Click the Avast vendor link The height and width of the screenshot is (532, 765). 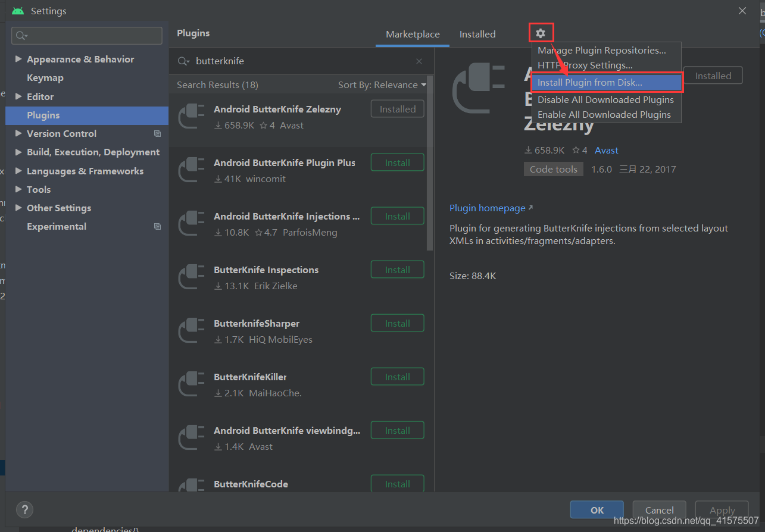[x=607, y=151]
